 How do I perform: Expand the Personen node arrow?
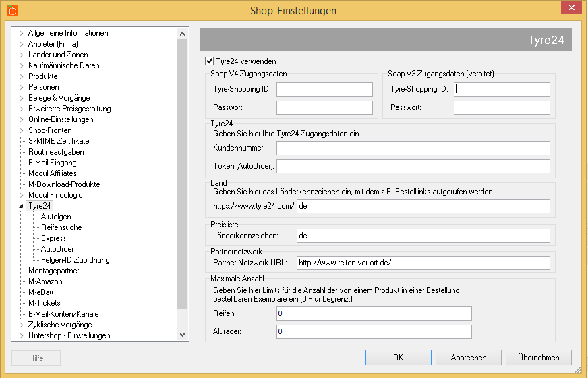(x=22, y=87)
